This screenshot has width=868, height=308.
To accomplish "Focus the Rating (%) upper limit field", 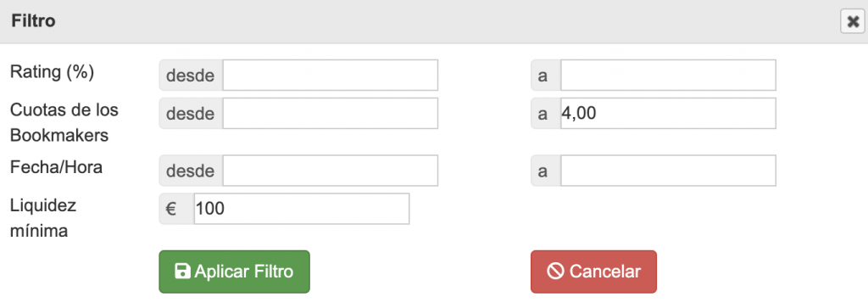I will pyautogui.click(x=668, y=76).
